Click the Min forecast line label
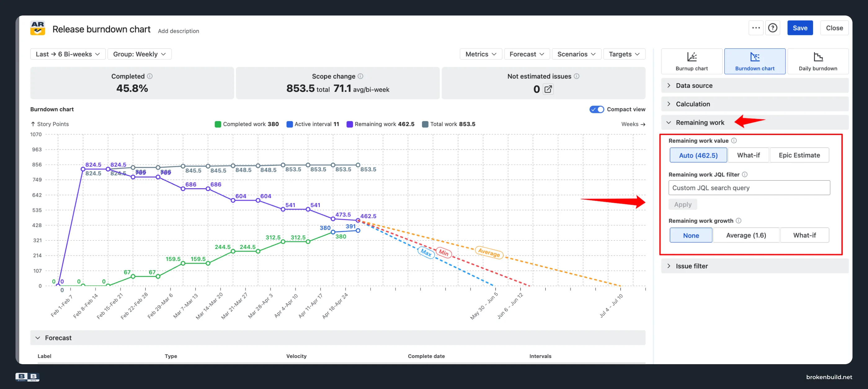This screenshot has width=868, height=389. pyautogui.click(x=443, y=253)
